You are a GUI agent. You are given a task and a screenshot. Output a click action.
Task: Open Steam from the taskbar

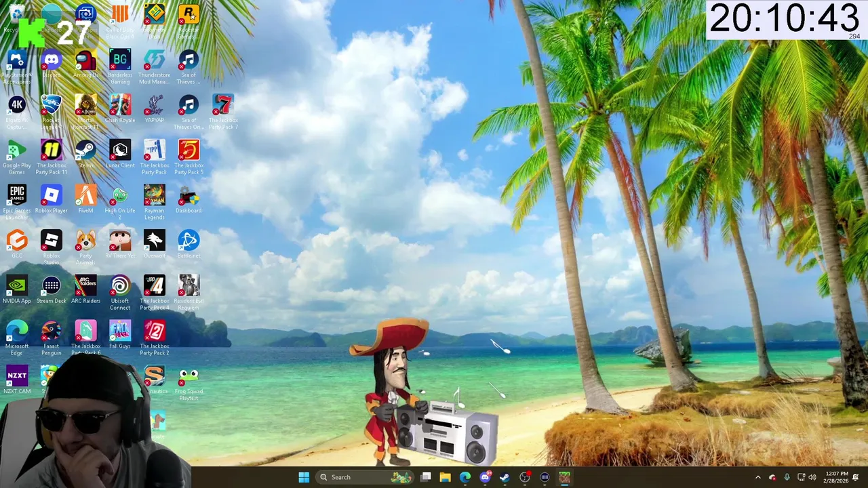tap(505, 477)
